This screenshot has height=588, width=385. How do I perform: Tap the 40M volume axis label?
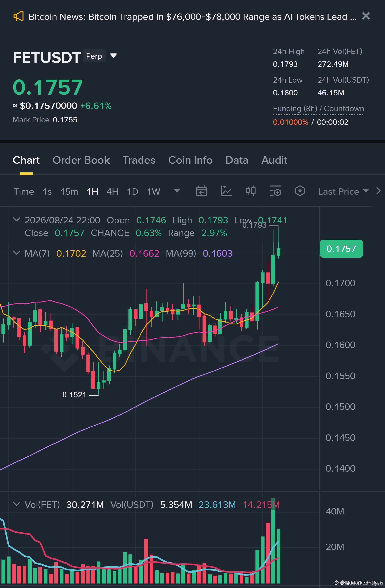[x=335, y=511]
